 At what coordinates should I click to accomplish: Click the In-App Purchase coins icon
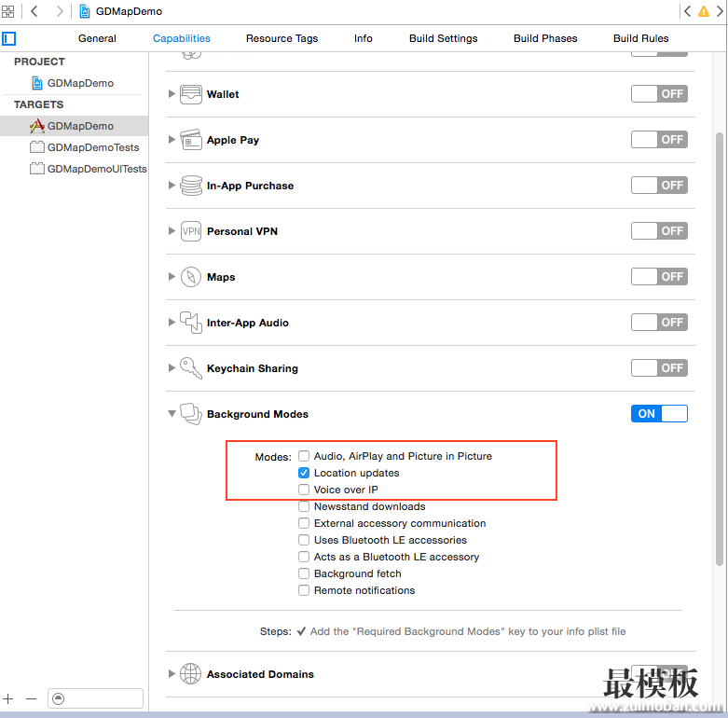pyautogui.click(x=191, y=186)
